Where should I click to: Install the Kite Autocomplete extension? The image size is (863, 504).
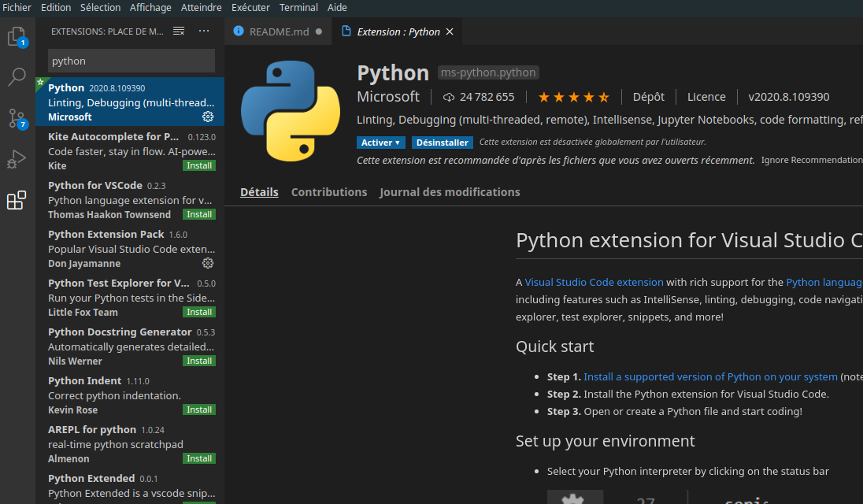[199, 165]
